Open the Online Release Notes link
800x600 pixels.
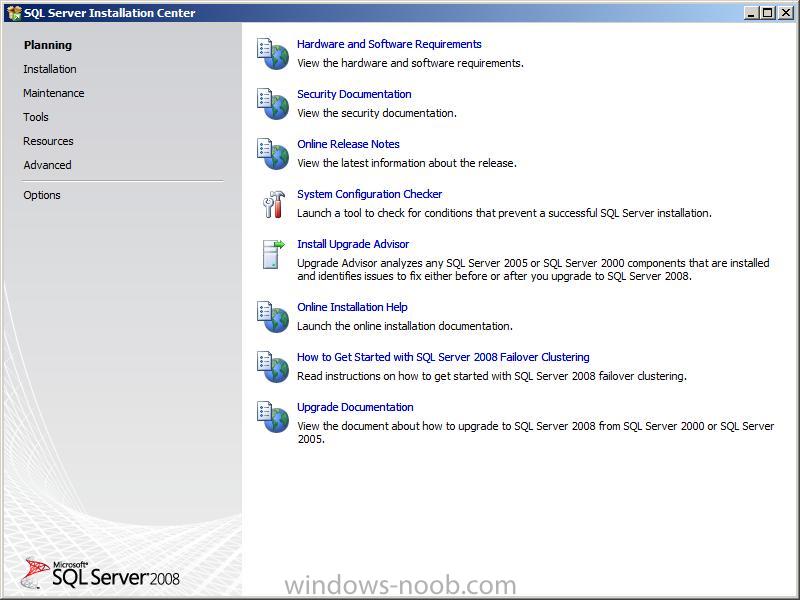coord(348,144)
